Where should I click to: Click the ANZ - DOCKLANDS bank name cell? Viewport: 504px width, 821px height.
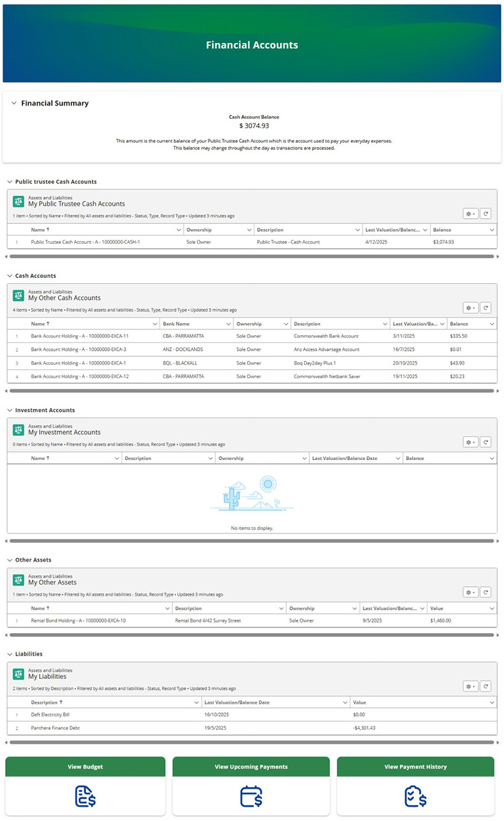(x=183, y=349)
